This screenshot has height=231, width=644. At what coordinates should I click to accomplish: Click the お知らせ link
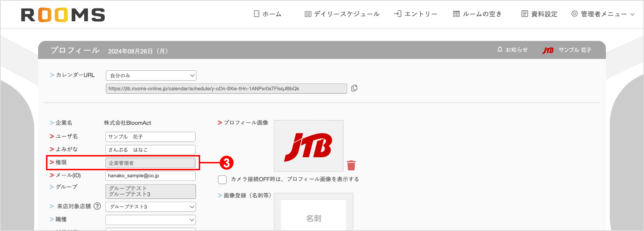[x=516, y=50]
